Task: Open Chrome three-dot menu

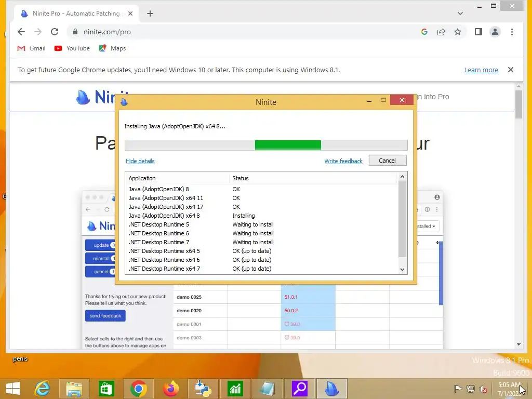Action: pos(512,32)
